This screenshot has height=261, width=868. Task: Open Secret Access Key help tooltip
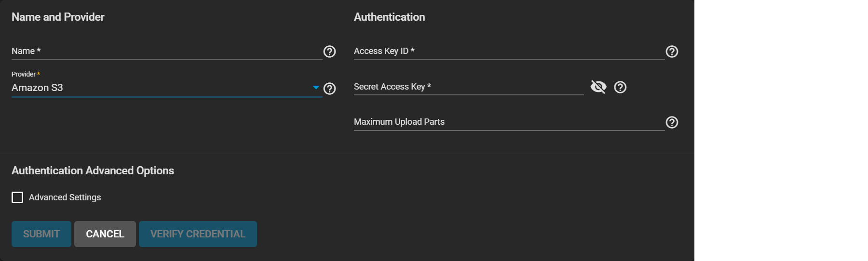coord(620,87)
